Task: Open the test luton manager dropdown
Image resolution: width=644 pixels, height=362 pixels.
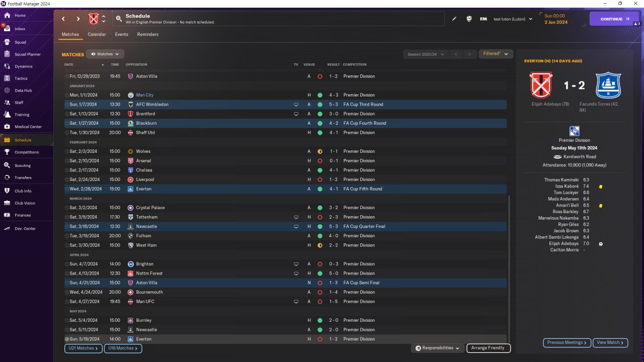Action: (x=513, y=19)
